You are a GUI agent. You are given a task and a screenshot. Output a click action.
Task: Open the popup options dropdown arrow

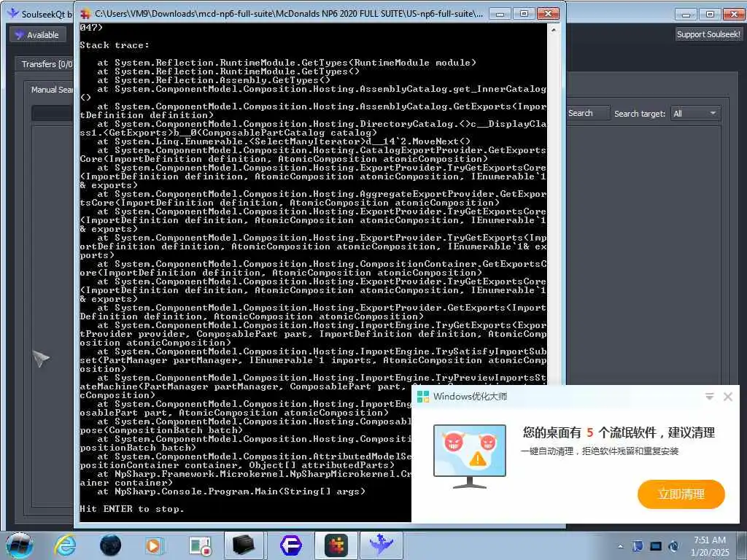709,396
